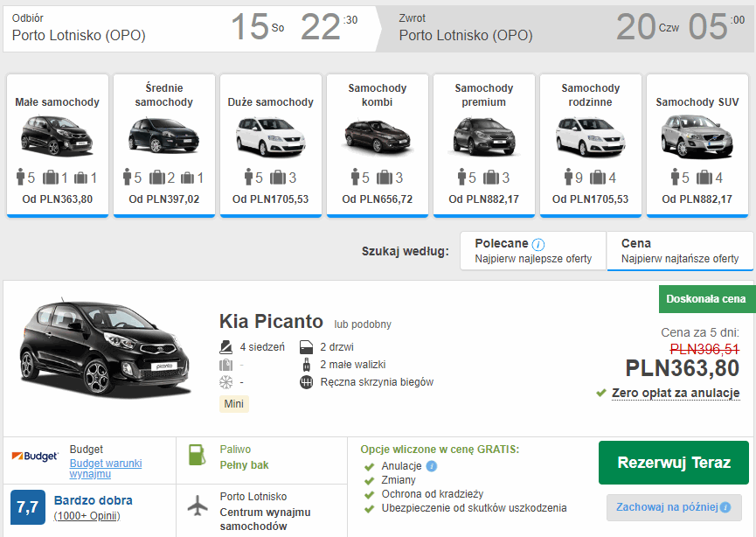
Task: Click the Kia Picanto car photo
Action: tap(105, 348)
